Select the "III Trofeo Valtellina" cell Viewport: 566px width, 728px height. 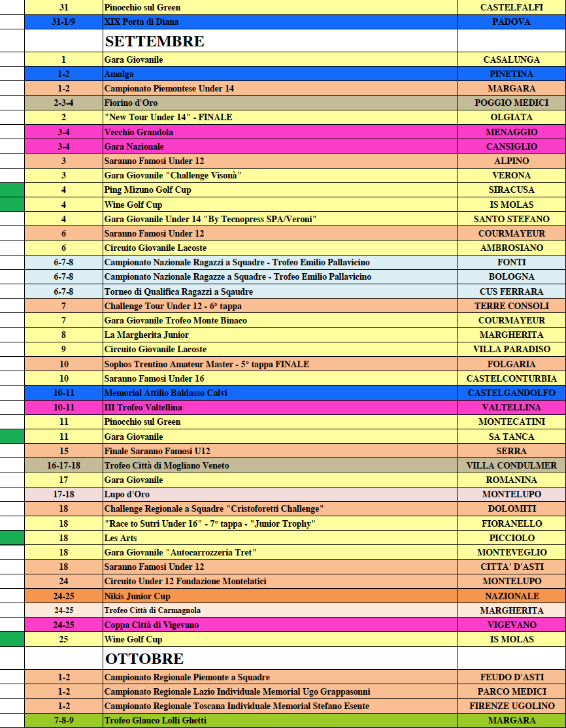(x=279, y=407)
